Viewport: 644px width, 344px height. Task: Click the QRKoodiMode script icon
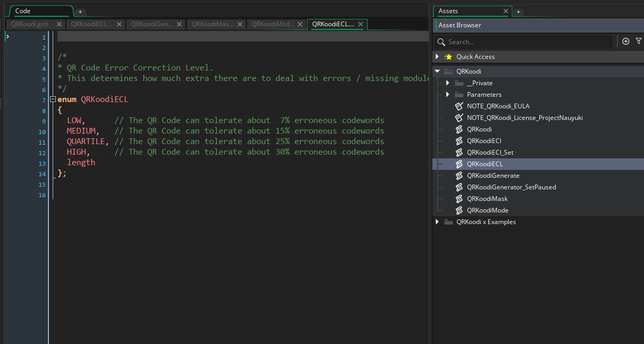pyautogui.click(x=459, y=210)
